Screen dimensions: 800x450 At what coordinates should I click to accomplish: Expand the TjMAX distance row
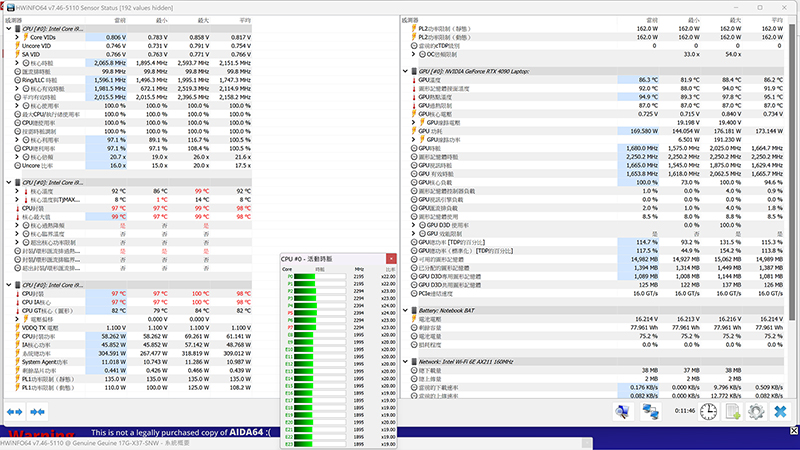click(x=17, y=199)
